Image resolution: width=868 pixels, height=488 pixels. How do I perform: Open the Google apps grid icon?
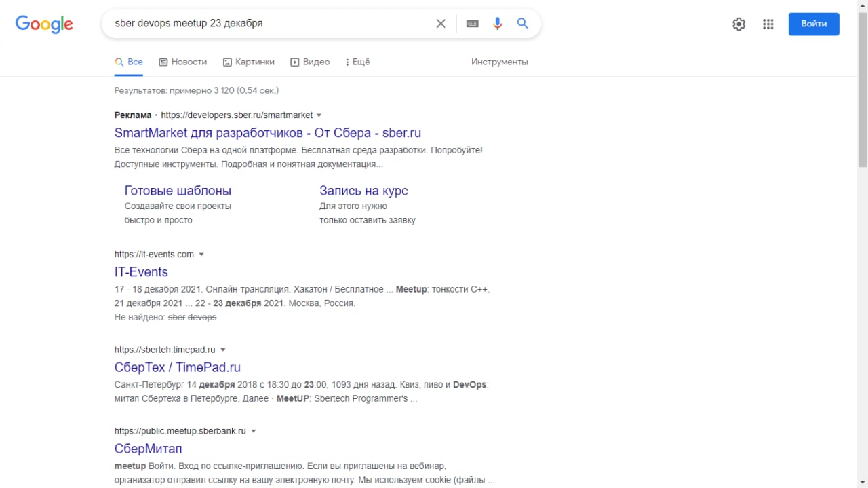tap(768, 24)
